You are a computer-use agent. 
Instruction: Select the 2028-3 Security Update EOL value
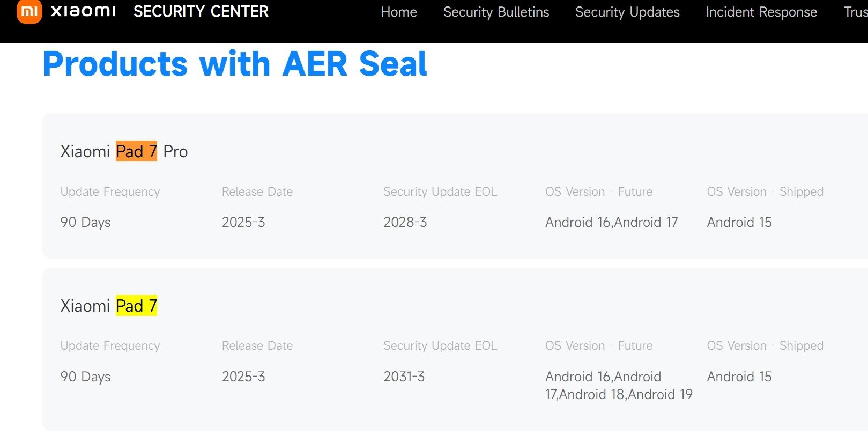405,222
